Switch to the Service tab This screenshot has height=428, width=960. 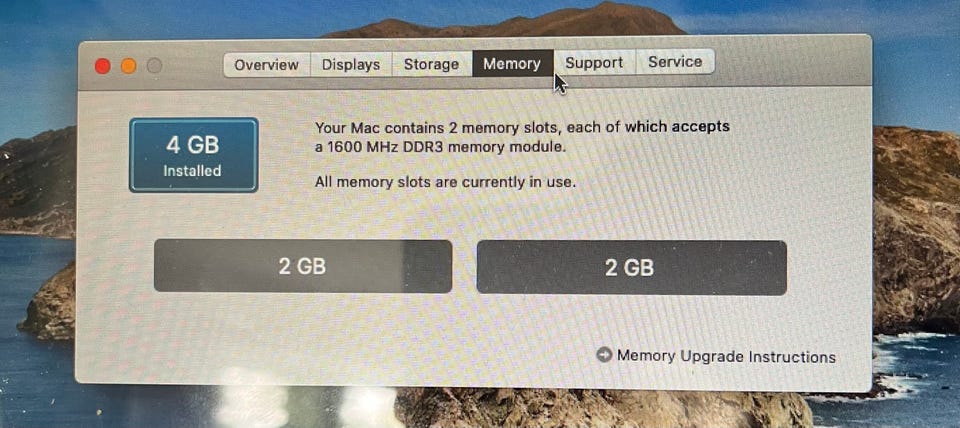(x=675, y=62)
